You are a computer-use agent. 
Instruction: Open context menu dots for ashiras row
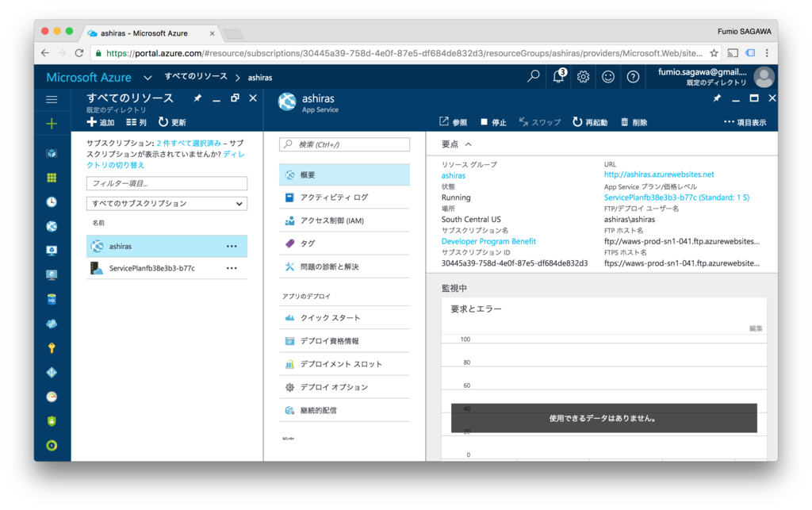(x=232, y=247)
